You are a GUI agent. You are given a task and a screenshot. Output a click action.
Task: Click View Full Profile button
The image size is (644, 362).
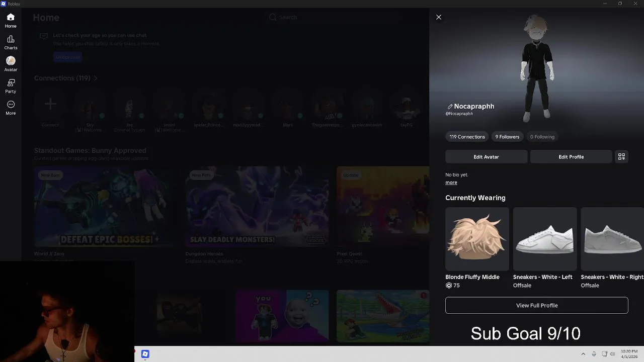pyautogui.click(x=536, y=305)
